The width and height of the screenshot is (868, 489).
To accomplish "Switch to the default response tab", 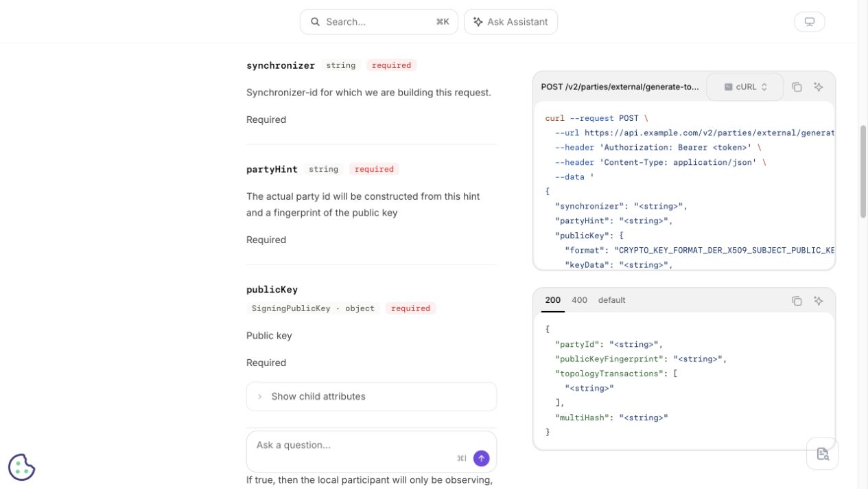I will [611, 300].
